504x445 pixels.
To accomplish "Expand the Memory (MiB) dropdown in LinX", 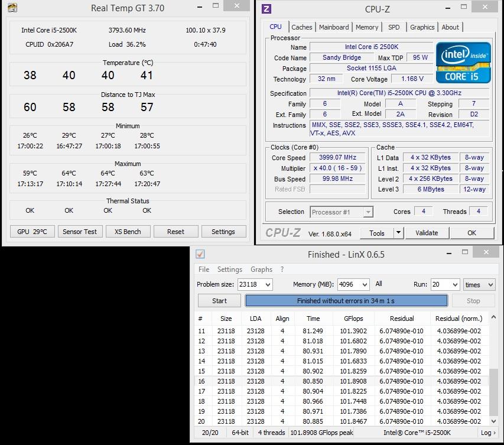I will click(365, 285).
